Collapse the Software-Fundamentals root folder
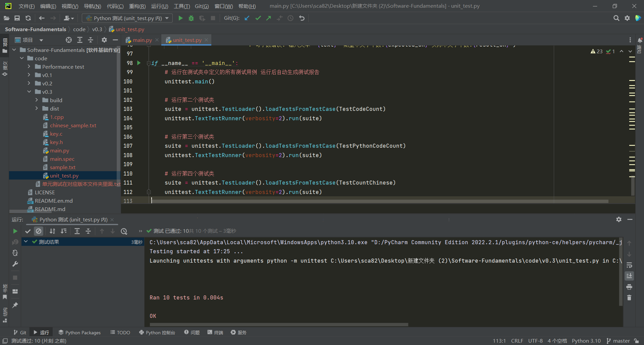This screenshot has height=345, width=644. point(14,50)
